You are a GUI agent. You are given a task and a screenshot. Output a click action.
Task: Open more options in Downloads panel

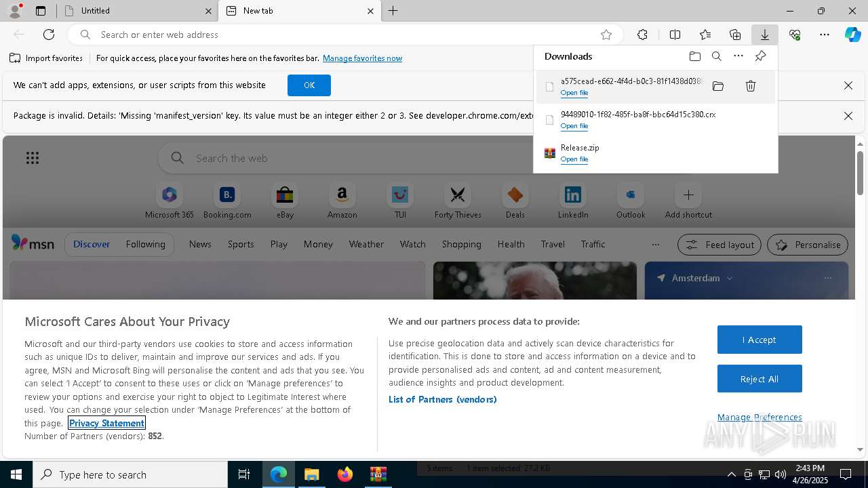(x=738, y=56)
